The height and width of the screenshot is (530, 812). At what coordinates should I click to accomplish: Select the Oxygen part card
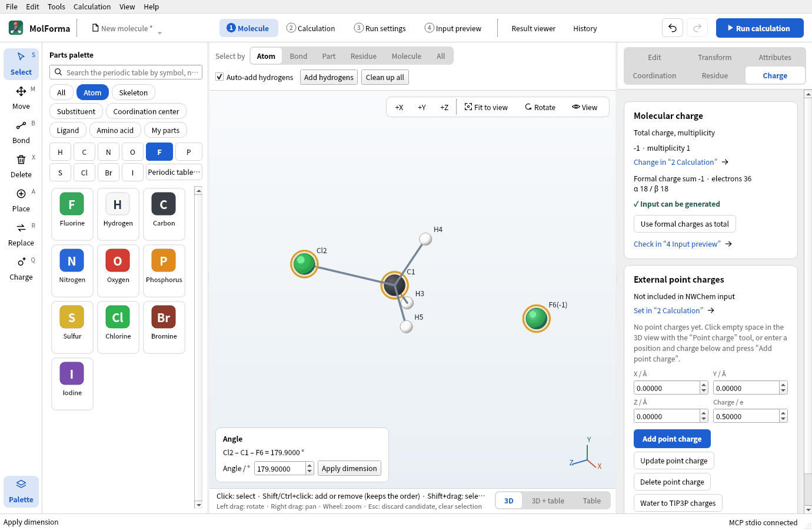click(x=118, y=271)
